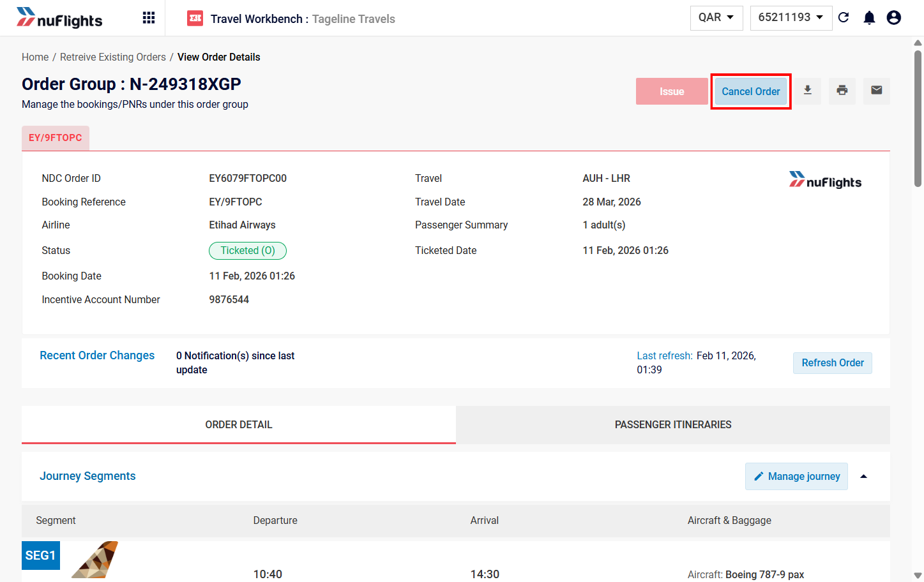Screen dimensions: 924x582
Task: Click the Segment column header
Action: coord(56,520)
